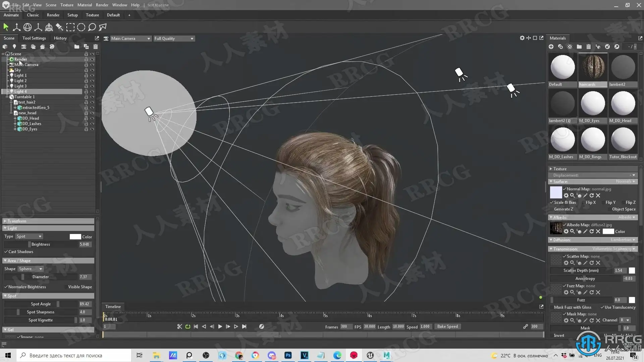This screenshot has width=644, height=362.
Task: Toggle the Cast Shadows checkbox
Action: (6, 252)
